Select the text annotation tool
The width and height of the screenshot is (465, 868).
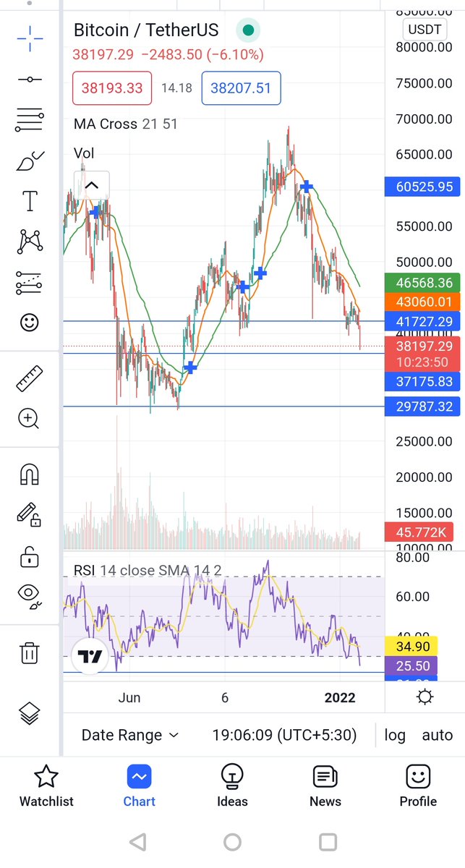[x=30, y=200]
